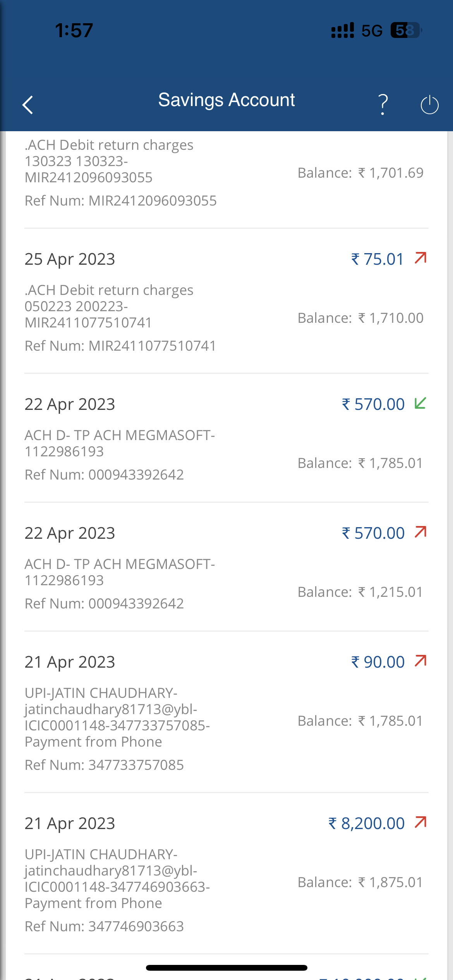
Task: Tap the home indicator bar
Action: click(x=226, y=968)
